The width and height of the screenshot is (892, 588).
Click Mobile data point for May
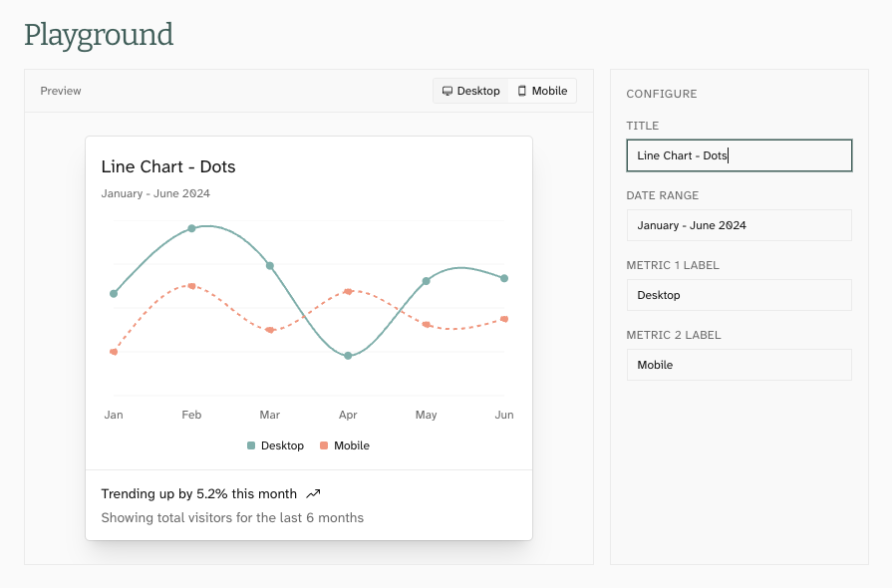click(x=427, y=325)
